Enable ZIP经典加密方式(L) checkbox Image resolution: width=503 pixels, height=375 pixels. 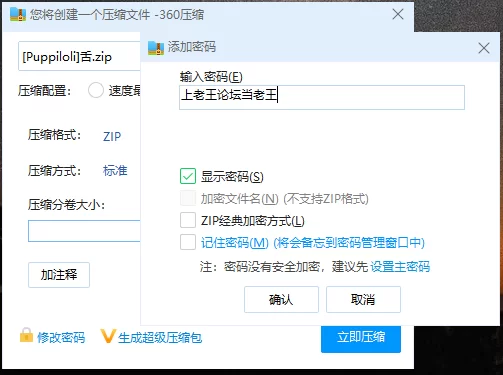pyautogui.click(x=188, y=220)
